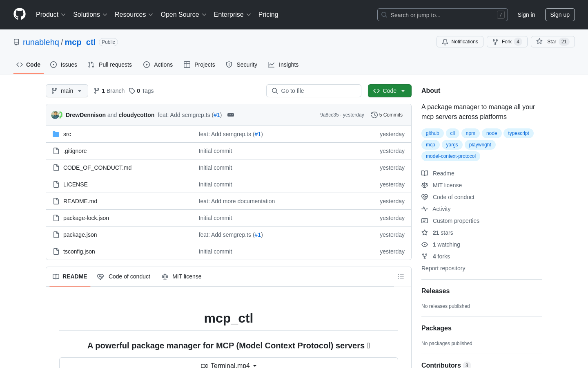Open the typescript topic tag
This screenshot has width=588, height=368.
[519, 133]
